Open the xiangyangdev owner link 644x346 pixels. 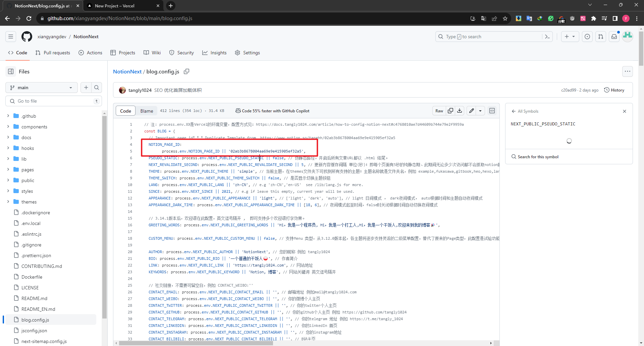(x=52, y=37)
